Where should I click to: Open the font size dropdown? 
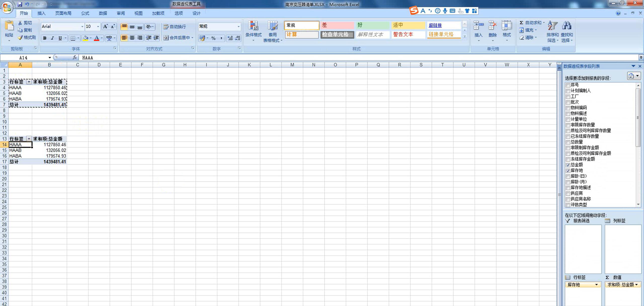[98, 27]
